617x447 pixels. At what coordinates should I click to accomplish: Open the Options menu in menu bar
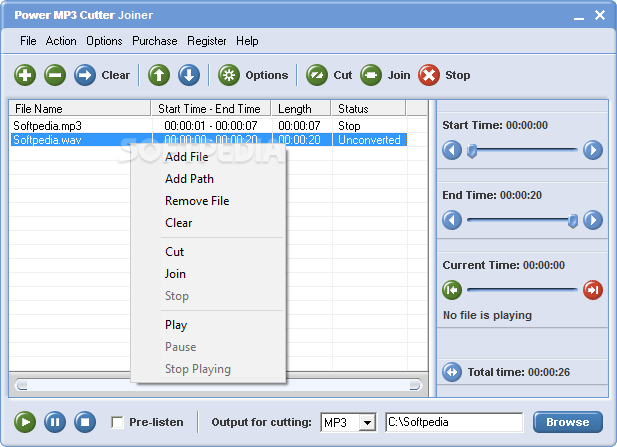[104, 41]
